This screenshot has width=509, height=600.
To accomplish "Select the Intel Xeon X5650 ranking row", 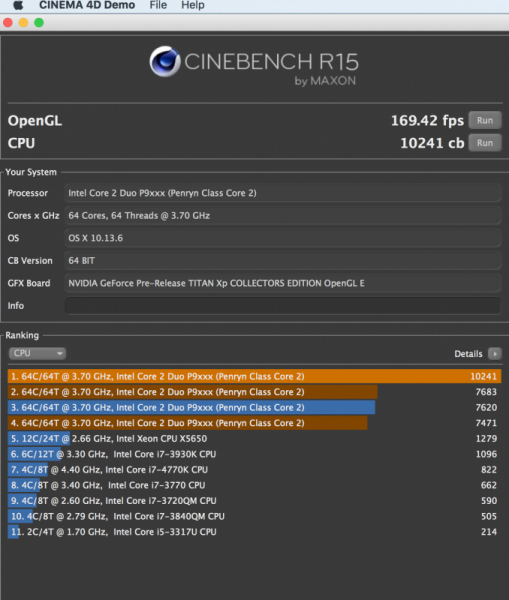I will pyautogui.click(x=254, y=439).
